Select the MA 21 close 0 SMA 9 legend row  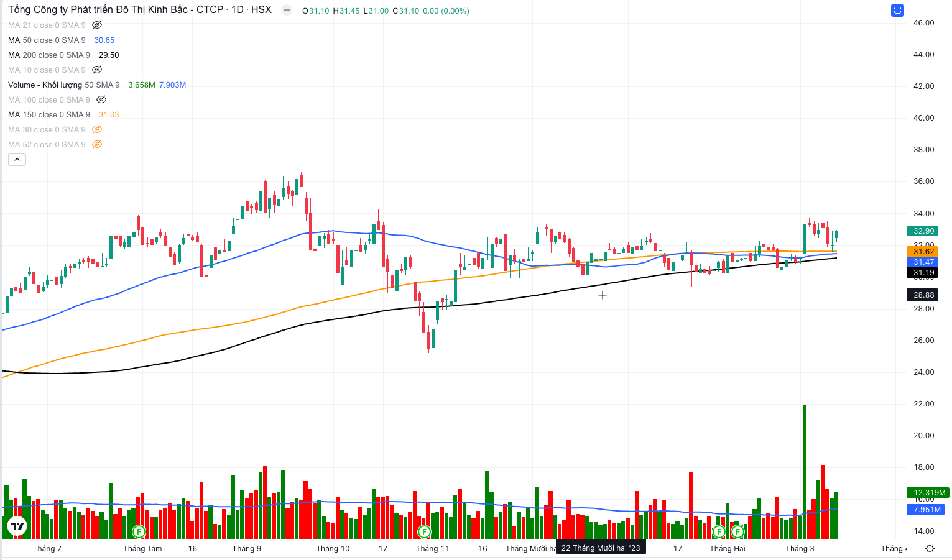[47, 25]
